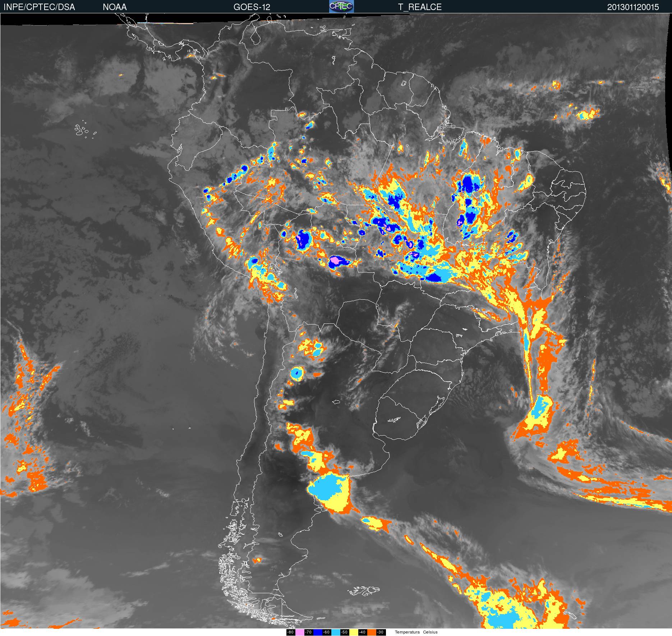Click the GOES-12 satellite label
This screenshot has height=636, width=672.
tap(252, 7)
